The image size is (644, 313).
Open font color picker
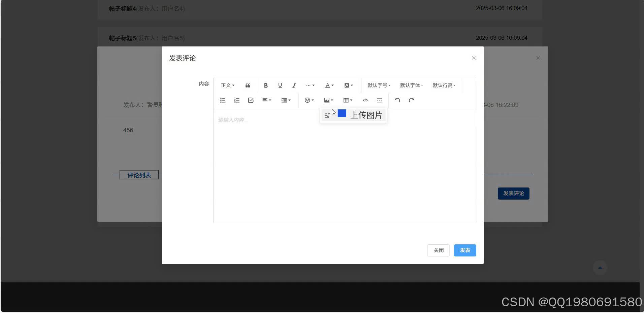329,85
